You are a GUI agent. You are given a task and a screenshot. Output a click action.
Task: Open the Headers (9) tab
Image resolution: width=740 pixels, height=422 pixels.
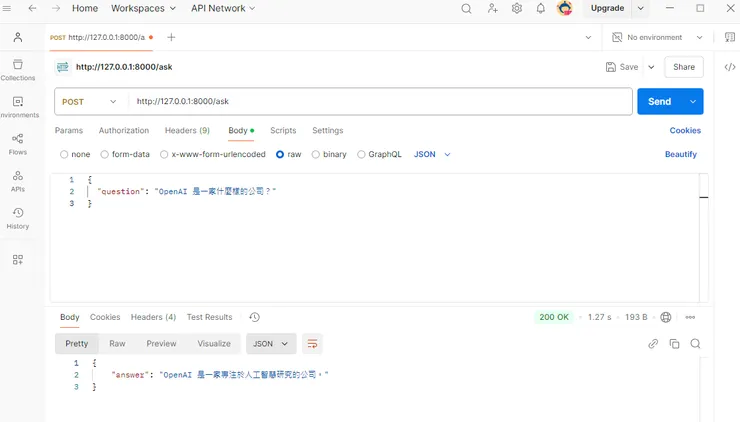187,130
